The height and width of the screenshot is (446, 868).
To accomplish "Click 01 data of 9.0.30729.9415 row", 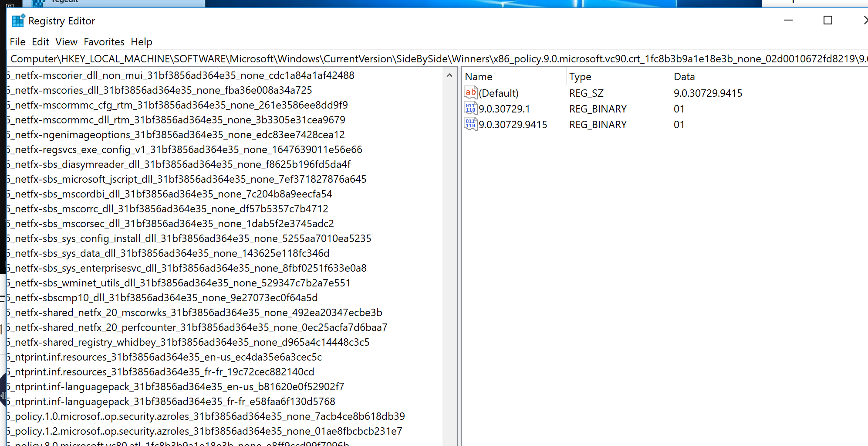I will [x=679, y=124].
